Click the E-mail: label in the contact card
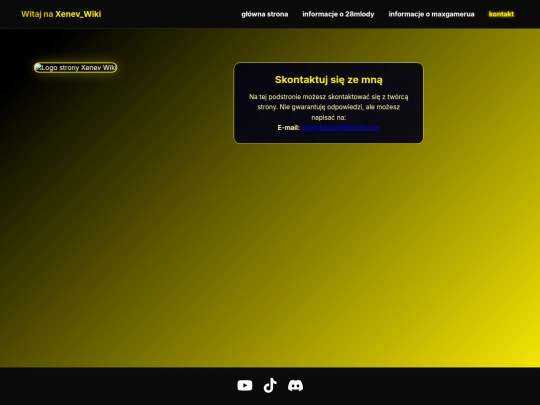This screenshot has height=405, width=540. pyautogui.click(x=289, y=128)
